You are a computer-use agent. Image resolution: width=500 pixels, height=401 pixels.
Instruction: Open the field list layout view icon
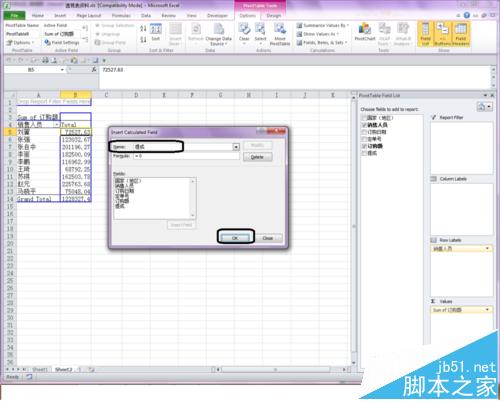click(485, 107)
